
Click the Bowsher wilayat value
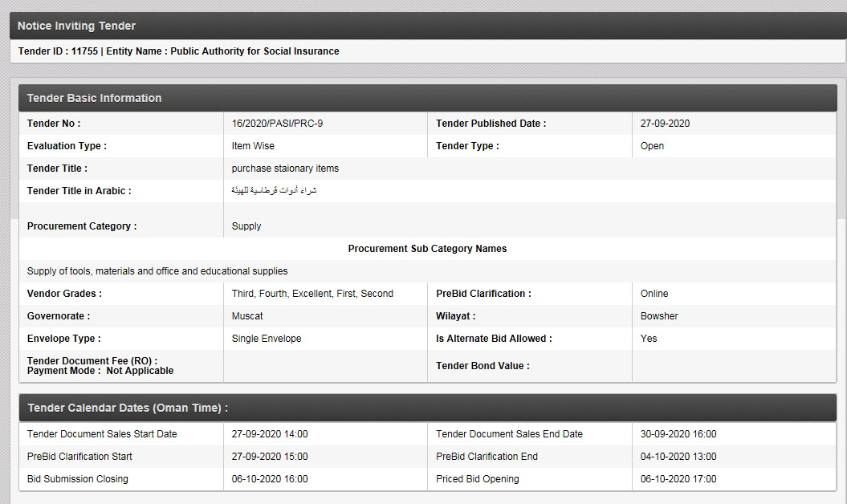(x=659, y=316)
